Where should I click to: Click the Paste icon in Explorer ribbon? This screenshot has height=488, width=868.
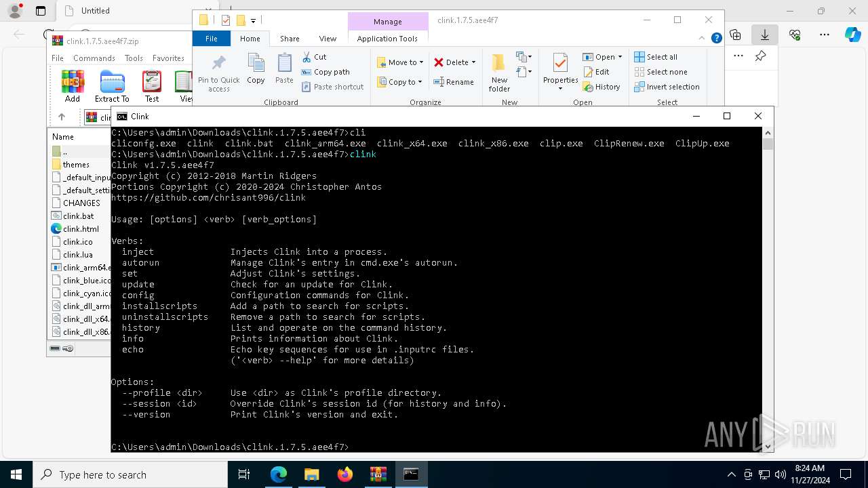[284, 68]
